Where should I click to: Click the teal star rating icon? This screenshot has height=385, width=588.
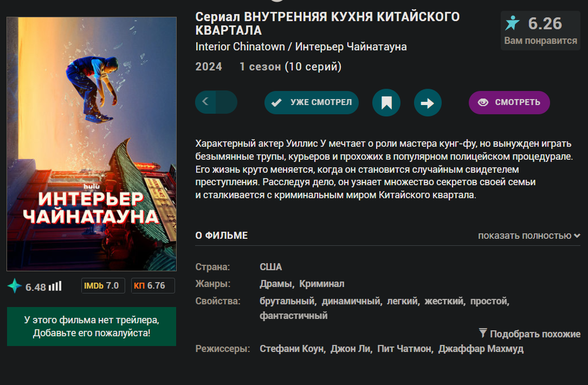point(512,23)
